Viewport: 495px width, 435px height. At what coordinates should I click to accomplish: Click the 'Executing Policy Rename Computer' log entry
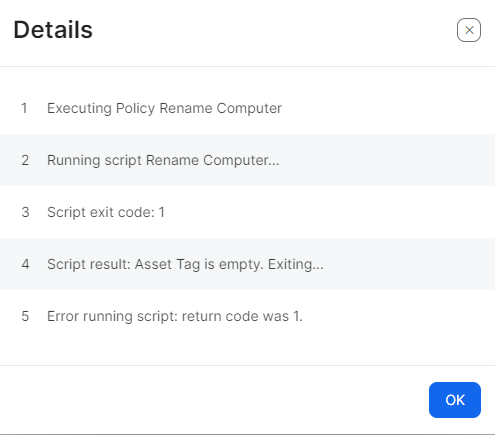[164, 108]
